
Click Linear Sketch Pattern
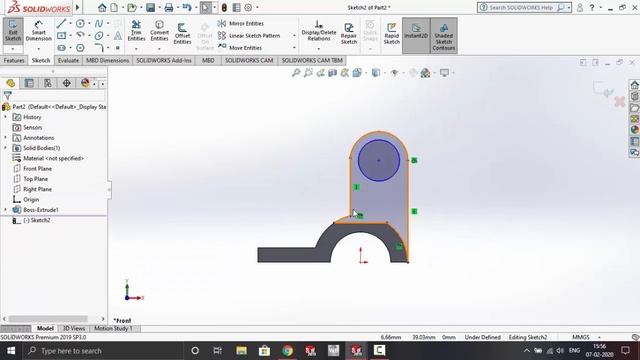(x=249, y=36)
